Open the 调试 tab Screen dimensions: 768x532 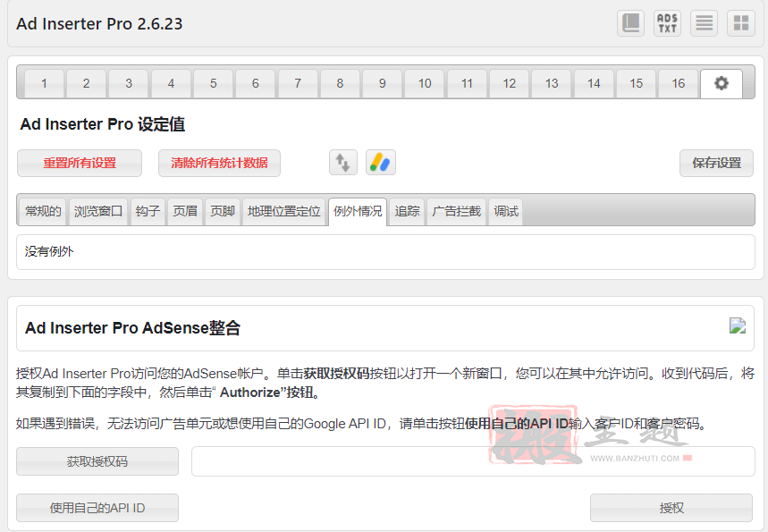coord(506,212)
